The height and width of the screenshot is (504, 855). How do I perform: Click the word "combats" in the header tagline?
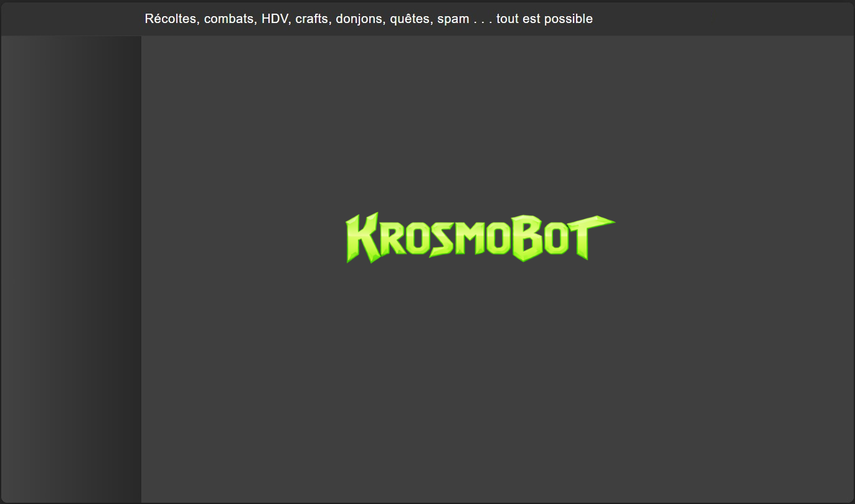pyautogui.click(x=229, y=19)
